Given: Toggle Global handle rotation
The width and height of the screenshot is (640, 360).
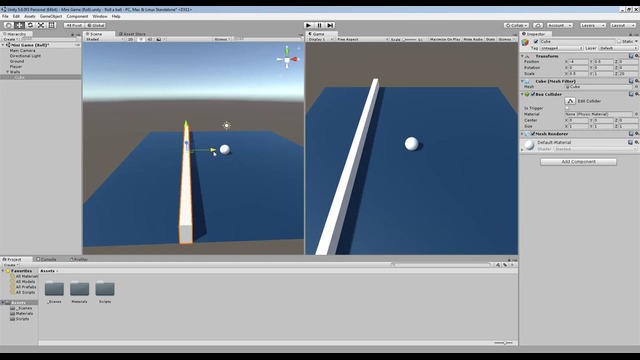Looking at the screenshot, I should click(x=96, y=25).
